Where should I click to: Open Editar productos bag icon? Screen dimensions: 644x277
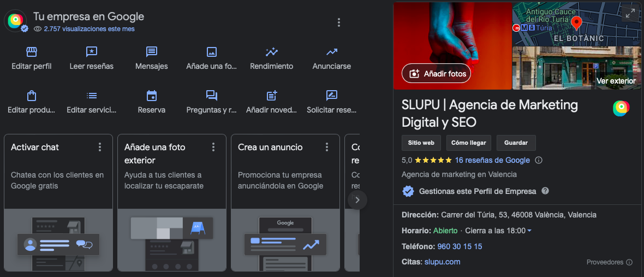pyautogui.click(x=32, y=96)
